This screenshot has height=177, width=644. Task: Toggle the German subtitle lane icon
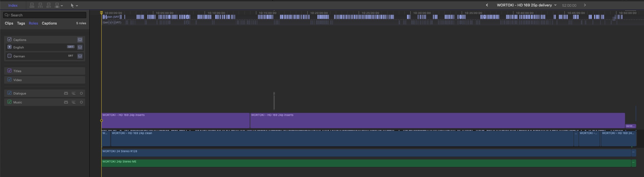[x=80, y=56]
